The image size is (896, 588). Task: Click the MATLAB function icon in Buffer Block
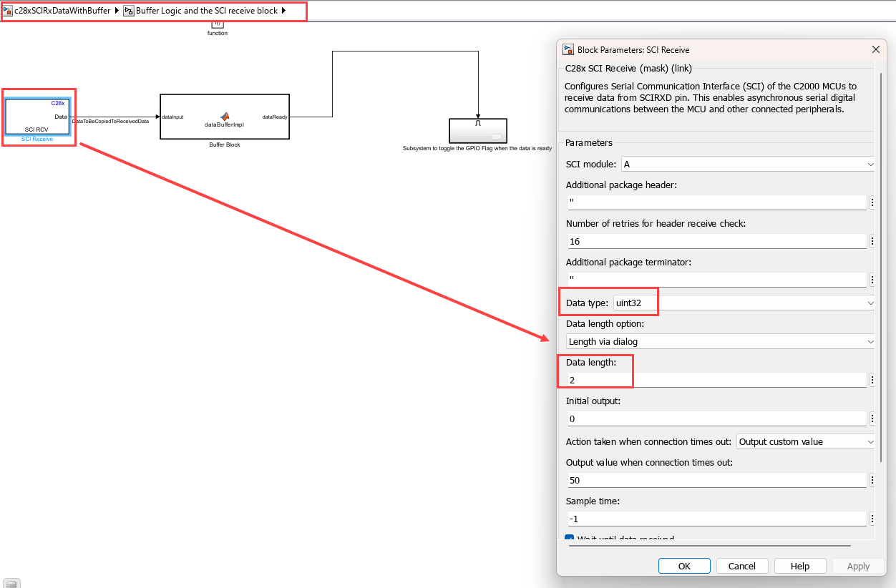click(225, 116)
